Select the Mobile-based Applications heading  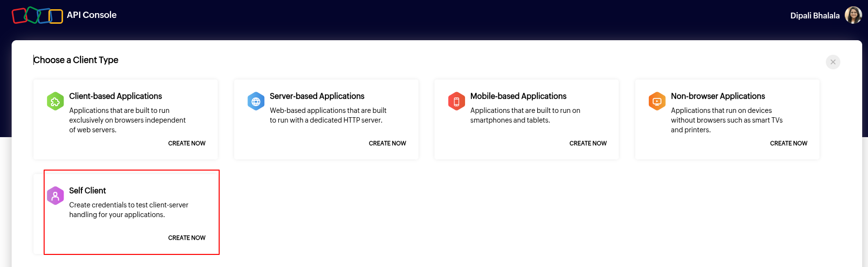[x=518, y=96]
